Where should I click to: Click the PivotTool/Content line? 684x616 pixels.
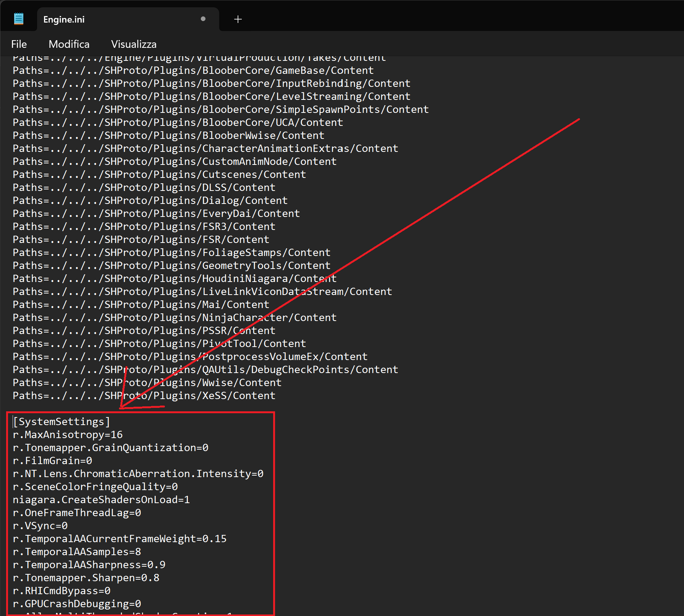(x=160, y=344)
